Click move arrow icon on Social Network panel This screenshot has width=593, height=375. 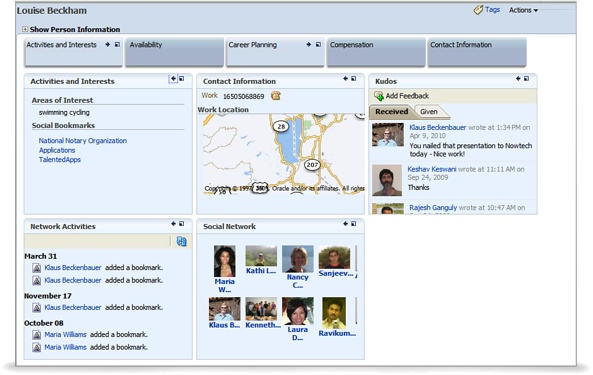pyautogui.click(x=345, y=224)
